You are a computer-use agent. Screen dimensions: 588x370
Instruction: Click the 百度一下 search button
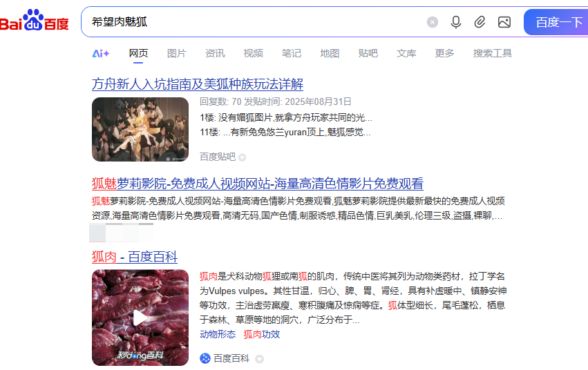[556, 22]
